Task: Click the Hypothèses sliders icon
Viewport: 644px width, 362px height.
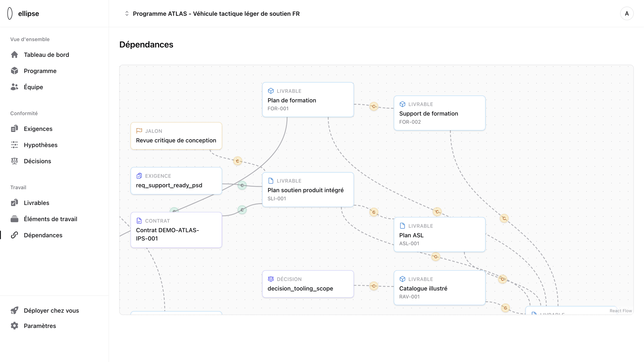Action: pyautogui.click(x=14, y=145)
